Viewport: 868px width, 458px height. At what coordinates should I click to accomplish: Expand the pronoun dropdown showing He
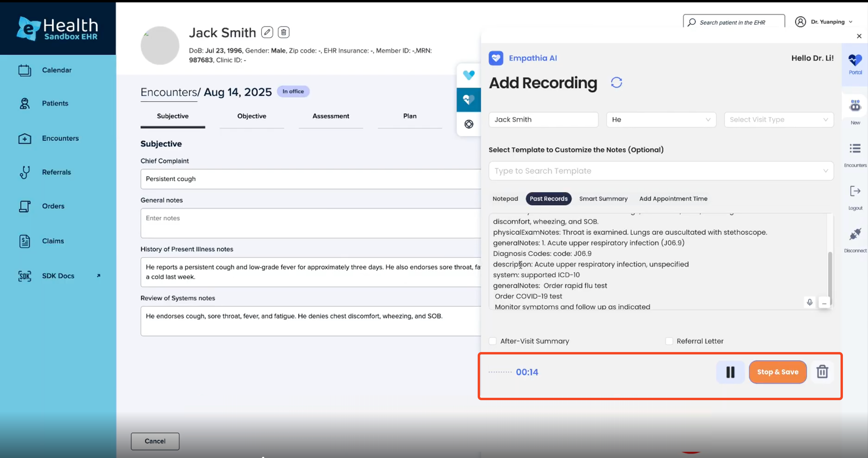[661, 120]
